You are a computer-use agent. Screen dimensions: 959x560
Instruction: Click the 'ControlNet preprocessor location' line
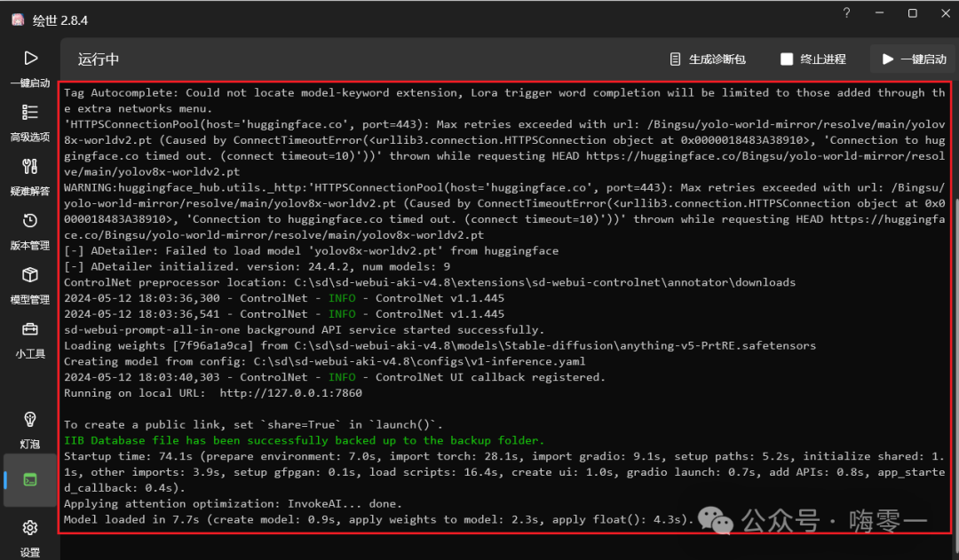point(430,282)
